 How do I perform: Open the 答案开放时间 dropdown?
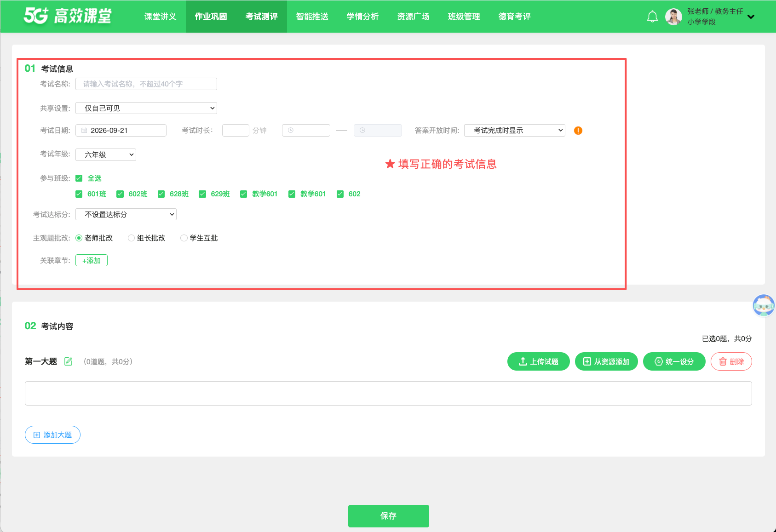[x=515, y=131]
